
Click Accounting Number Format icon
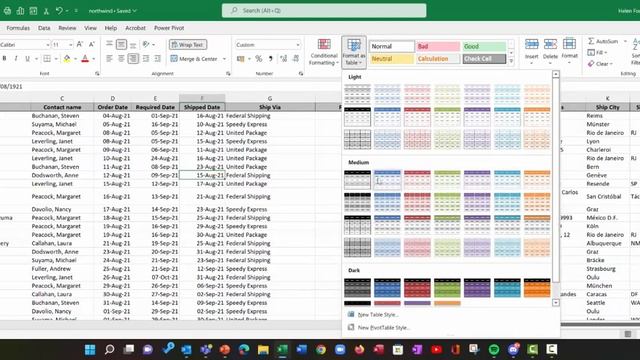click(240, 59)
